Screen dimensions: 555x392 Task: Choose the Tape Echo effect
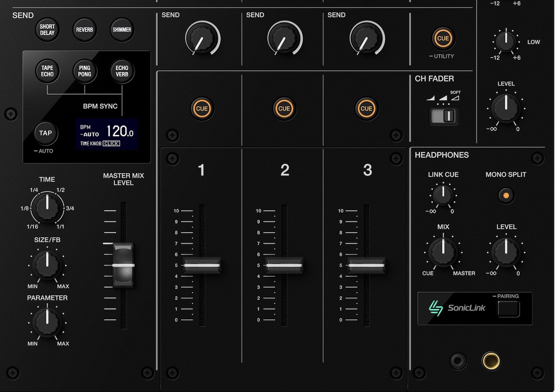tap(47, 71)
